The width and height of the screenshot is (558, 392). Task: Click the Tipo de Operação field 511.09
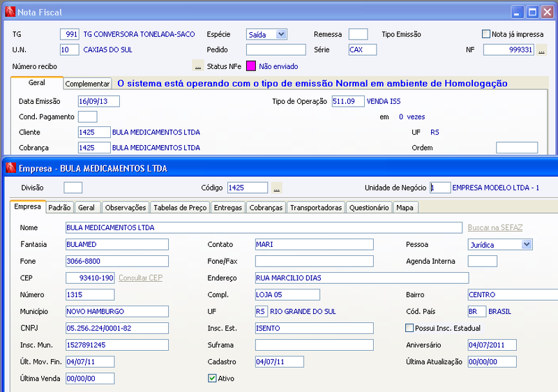point(348,101)
